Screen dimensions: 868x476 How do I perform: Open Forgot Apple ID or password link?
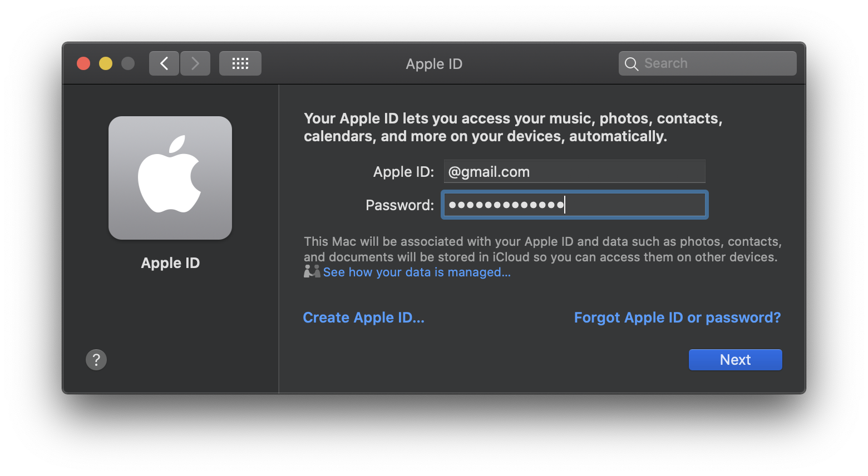coord(678,318)
